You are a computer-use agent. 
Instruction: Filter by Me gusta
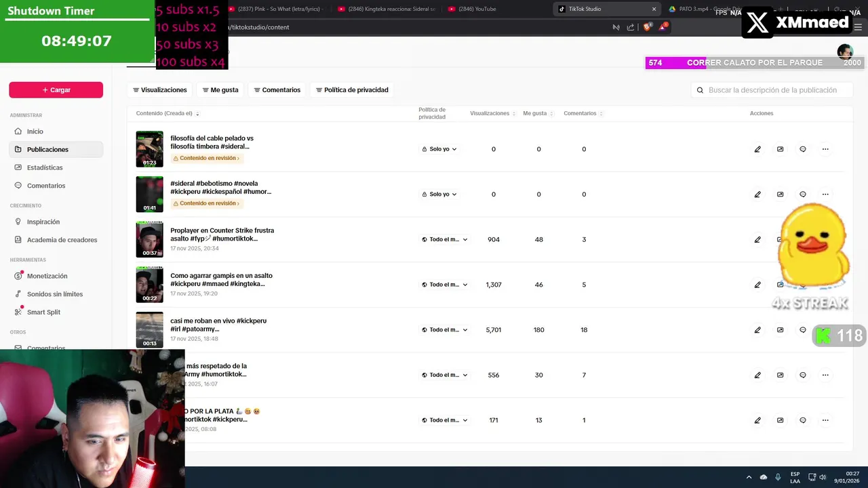220,89
